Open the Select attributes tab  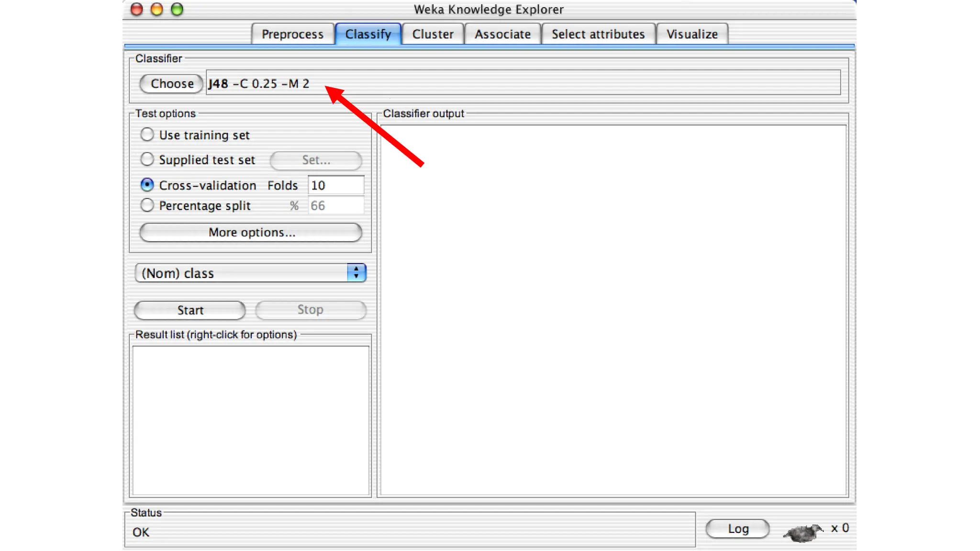pos(598,34)
